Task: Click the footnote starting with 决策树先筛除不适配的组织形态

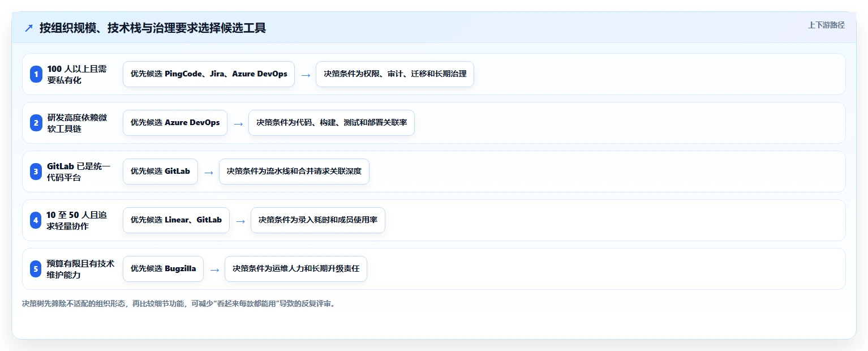Action: click(x=179, y=303)
